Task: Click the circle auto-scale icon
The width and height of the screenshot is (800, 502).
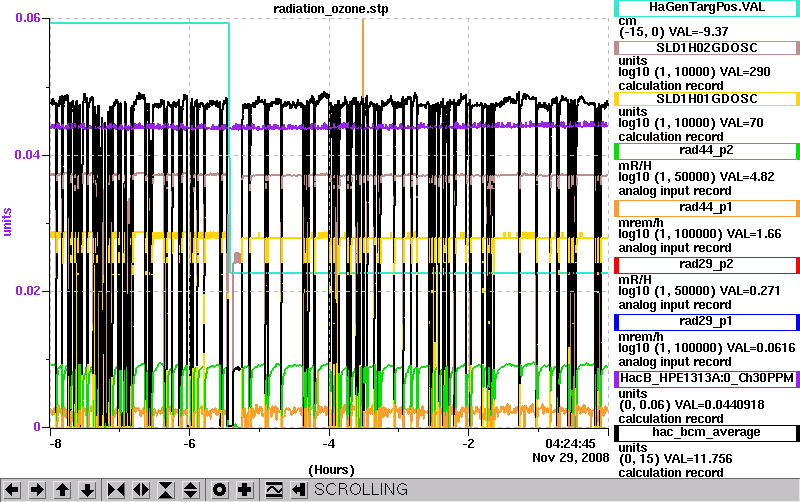Action: [219, 490]
